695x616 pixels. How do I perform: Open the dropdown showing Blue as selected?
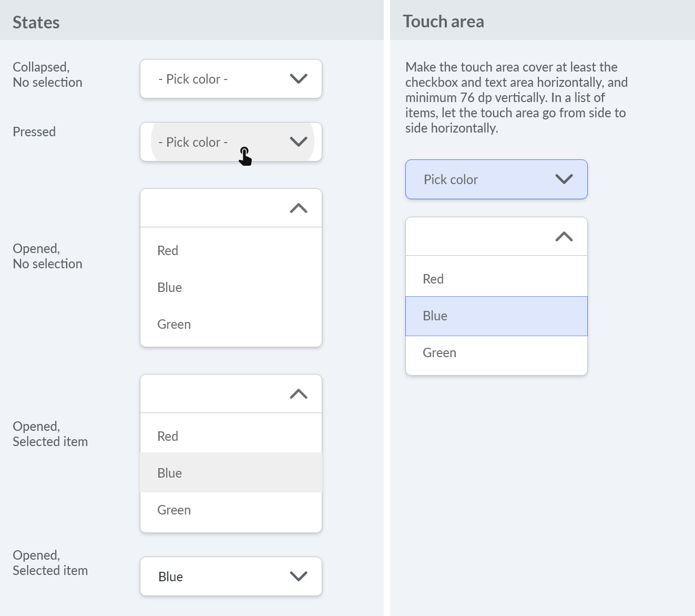231,577
